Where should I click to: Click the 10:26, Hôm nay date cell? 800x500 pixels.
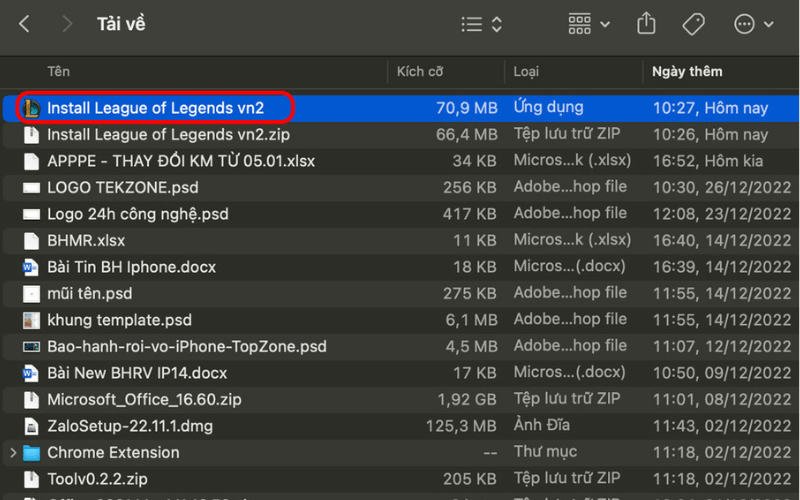pos(710,135)
